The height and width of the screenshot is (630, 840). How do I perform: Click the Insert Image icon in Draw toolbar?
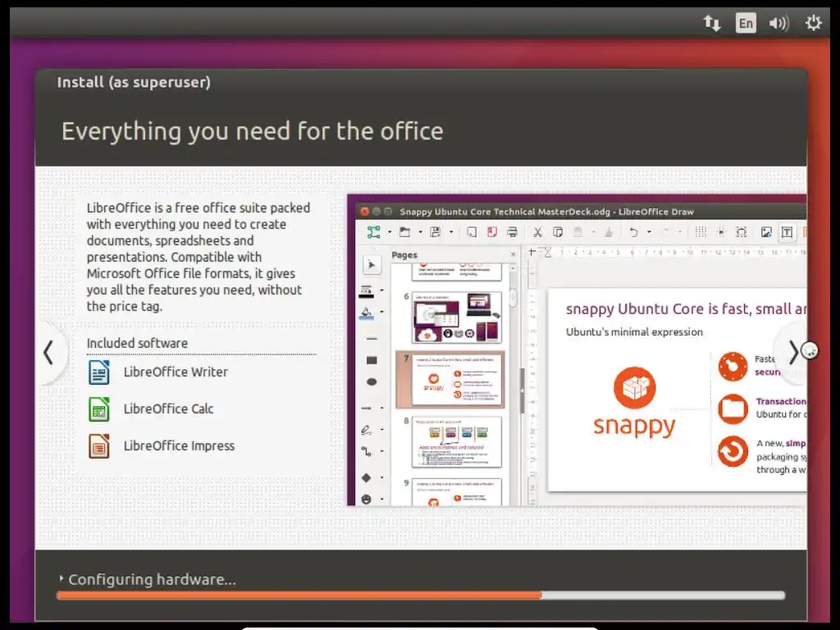[x=767, y=232]
